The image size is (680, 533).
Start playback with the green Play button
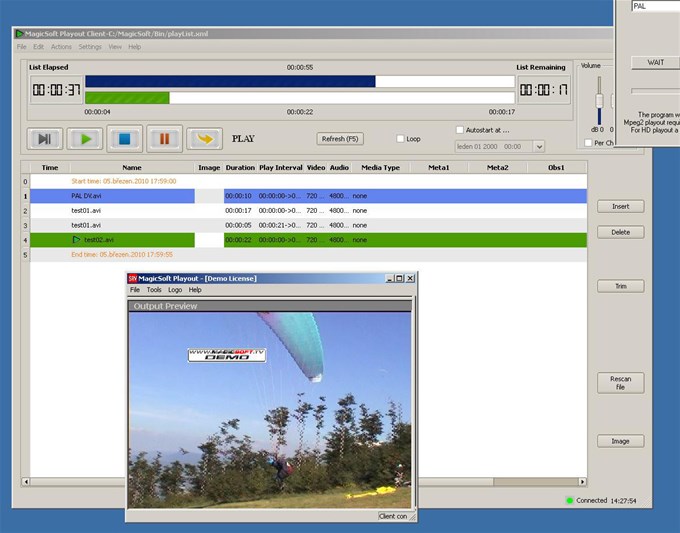[85, 139]
